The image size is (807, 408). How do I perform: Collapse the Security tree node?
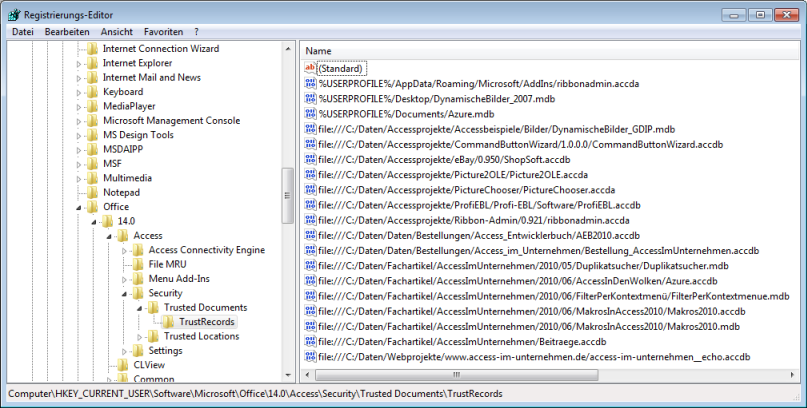[x=125, y=294]
